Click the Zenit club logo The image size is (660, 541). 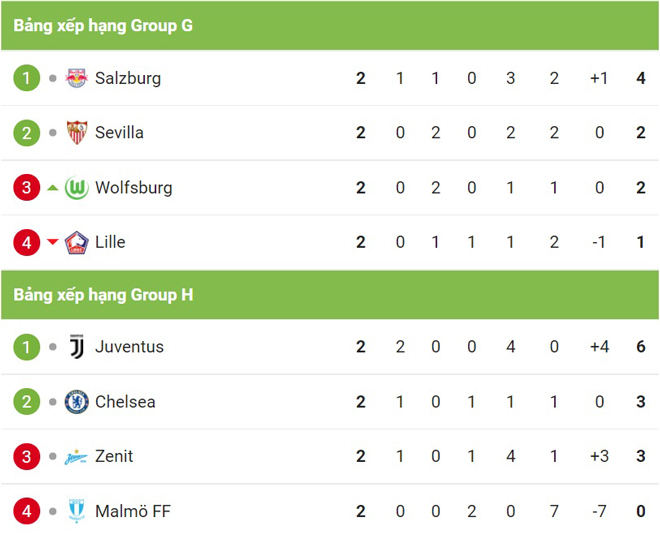click(x=76, y=457)
